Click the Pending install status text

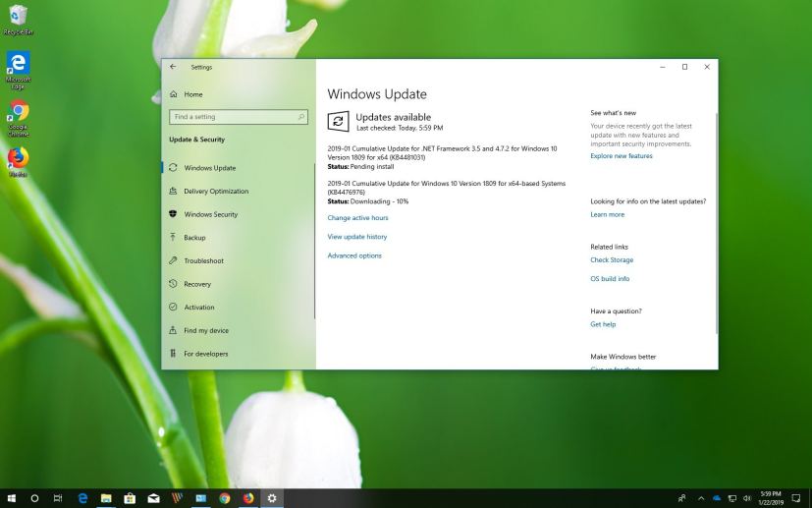372,167
